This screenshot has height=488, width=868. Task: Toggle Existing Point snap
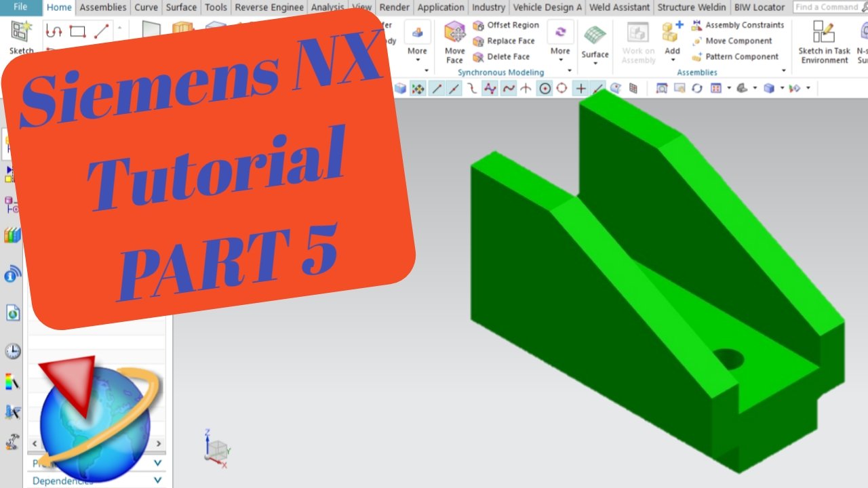click(x=580, y=88)
